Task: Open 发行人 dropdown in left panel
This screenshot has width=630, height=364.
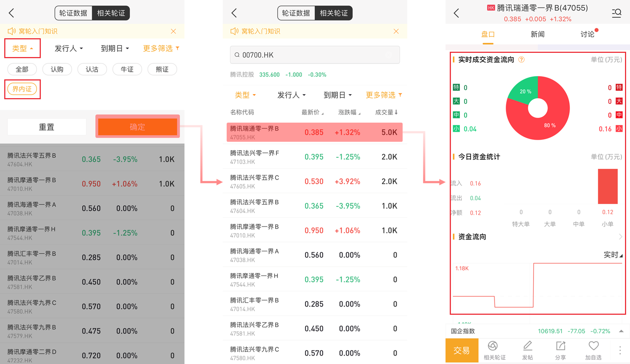Action: tap(69, 48)
